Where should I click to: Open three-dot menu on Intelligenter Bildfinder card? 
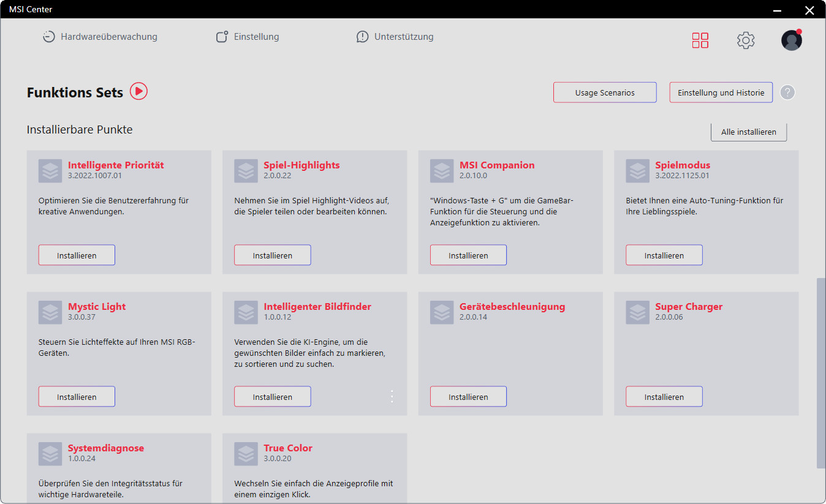click(392, 397)
